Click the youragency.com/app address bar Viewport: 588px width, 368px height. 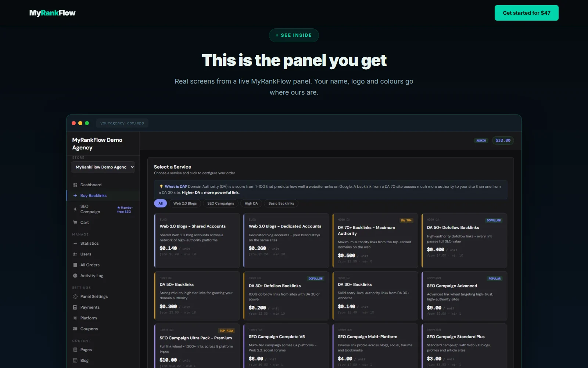tap(122, 123)
